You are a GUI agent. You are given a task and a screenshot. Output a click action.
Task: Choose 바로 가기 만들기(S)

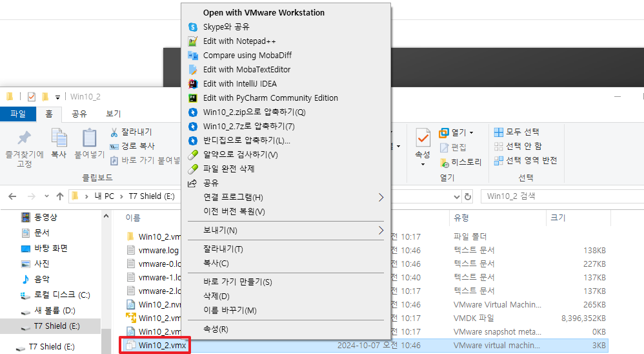237,282
